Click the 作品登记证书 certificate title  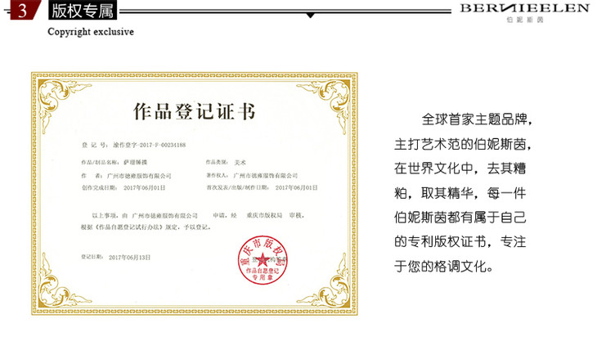194,111
